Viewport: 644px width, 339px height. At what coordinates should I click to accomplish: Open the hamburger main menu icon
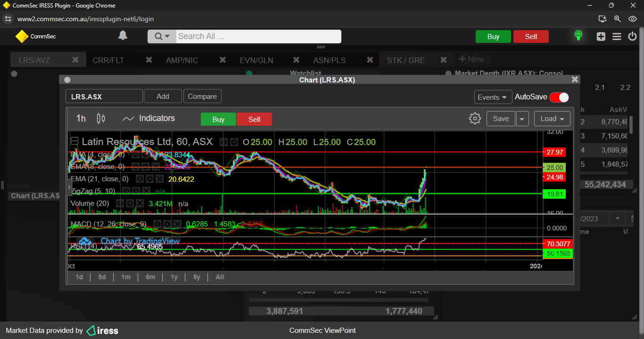[617, 36]
